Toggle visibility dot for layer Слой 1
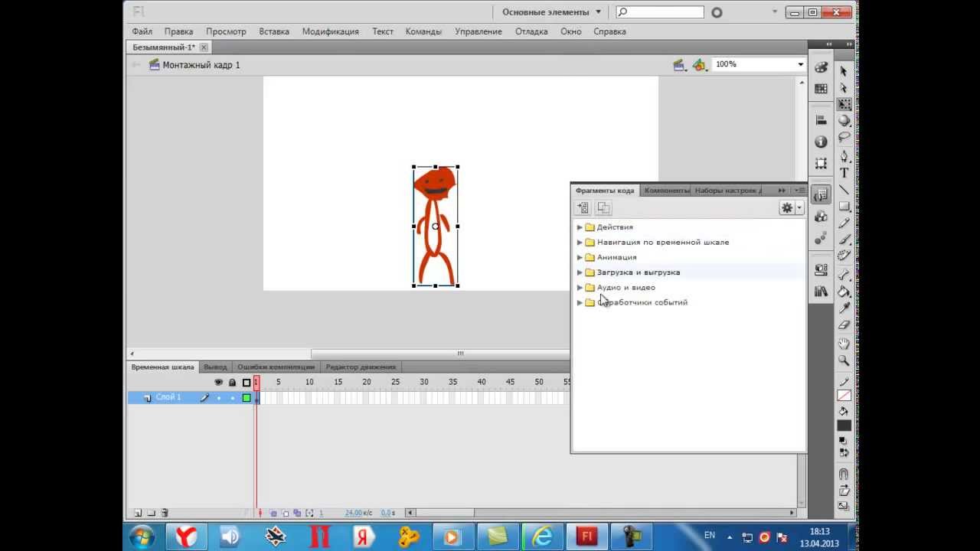 click(x=219, y=398)
